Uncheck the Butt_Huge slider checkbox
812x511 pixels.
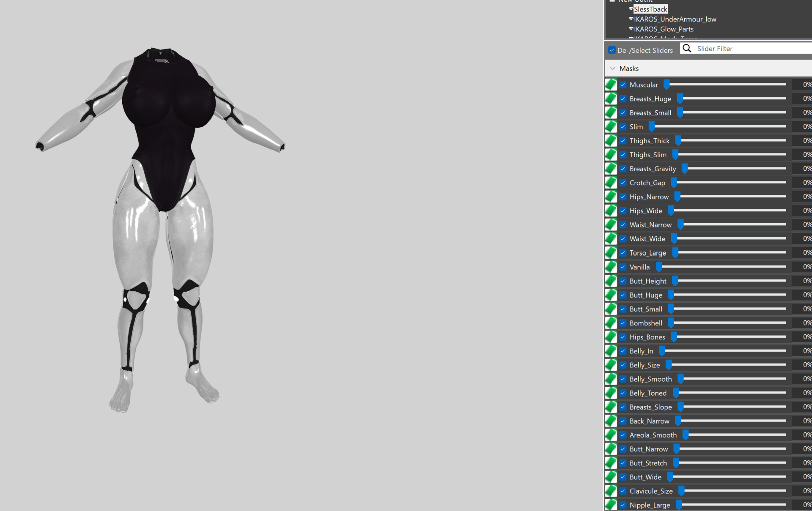tap(623, 295)
